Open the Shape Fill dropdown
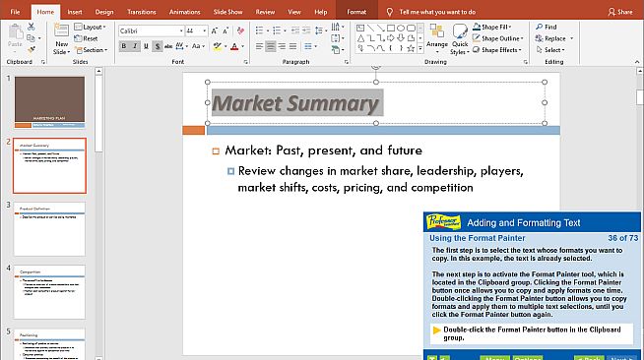The image size is (644, 360). 492,27
